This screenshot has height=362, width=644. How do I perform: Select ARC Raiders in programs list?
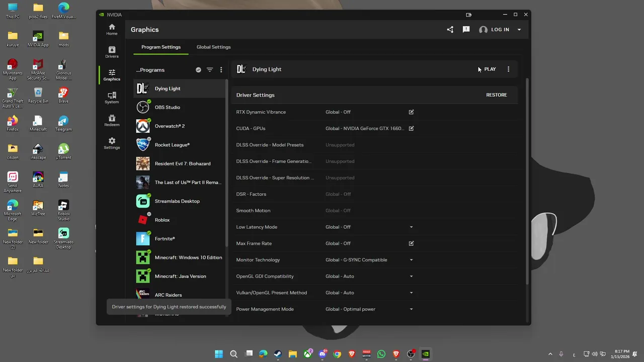(180, 295)
